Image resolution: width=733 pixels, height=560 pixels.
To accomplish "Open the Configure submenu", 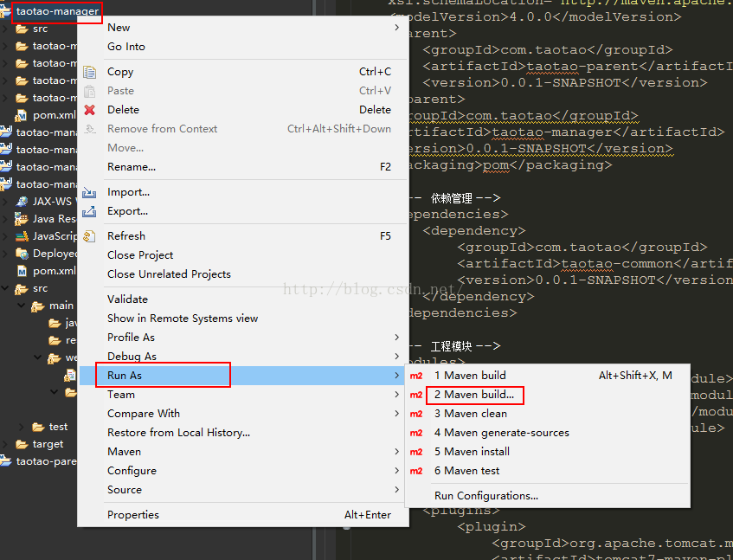I will coord(243,471).
